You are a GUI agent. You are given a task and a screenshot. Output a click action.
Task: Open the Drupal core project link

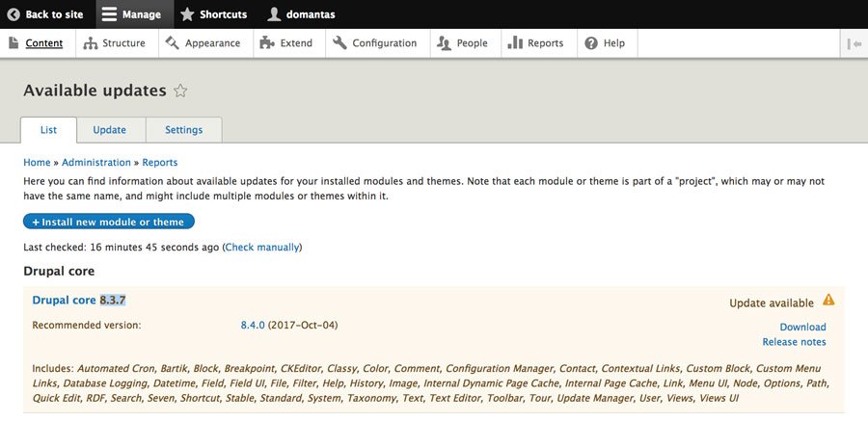pos(65,300)
